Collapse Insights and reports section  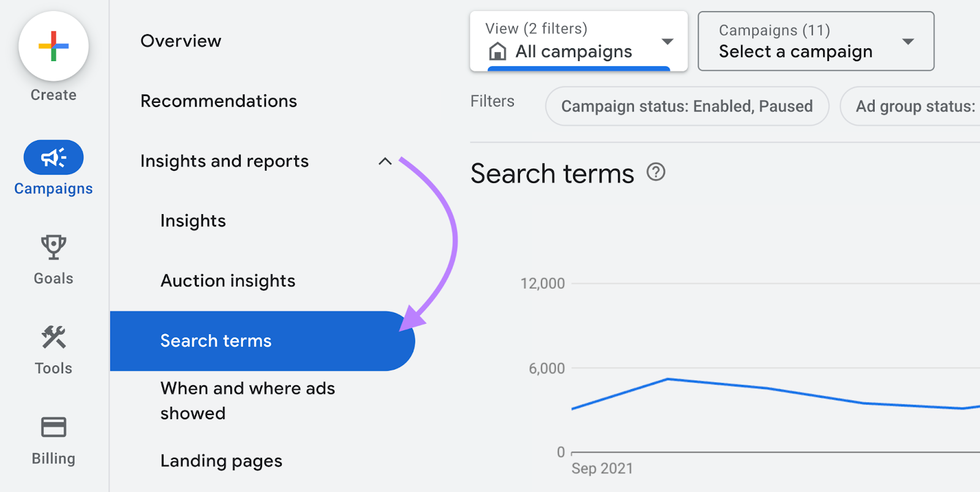(x=385, y=162)
